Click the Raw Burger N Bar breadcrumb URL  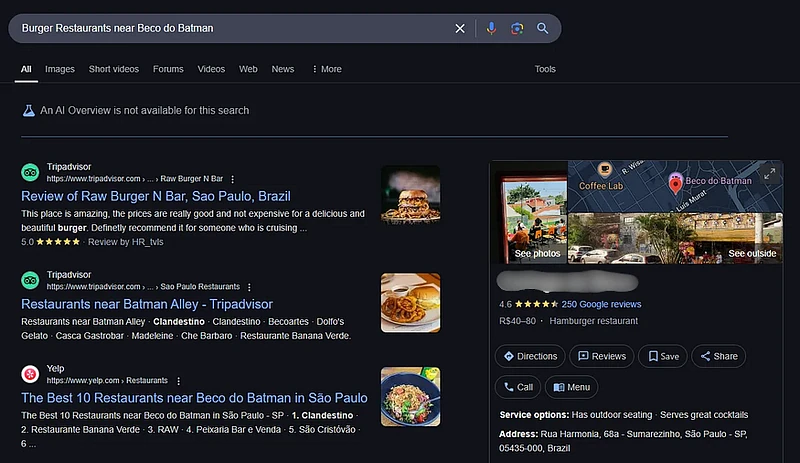tap(135, 179)
